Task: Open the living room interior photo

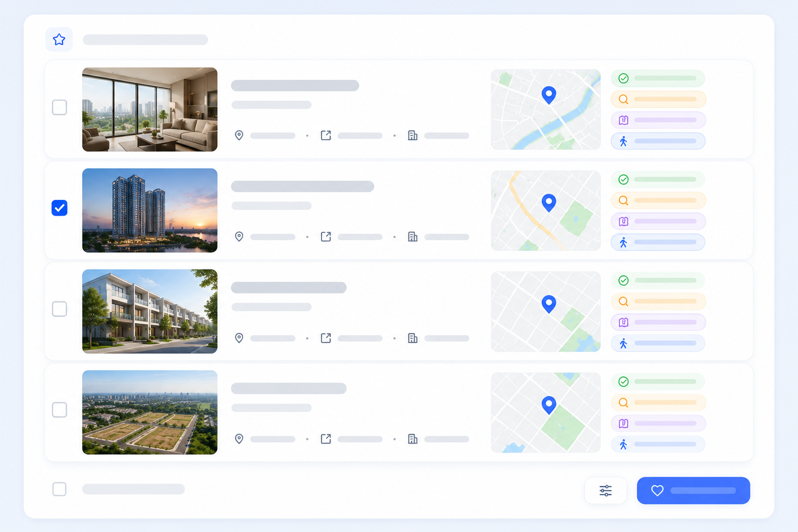Action: (x=150, y=110)
